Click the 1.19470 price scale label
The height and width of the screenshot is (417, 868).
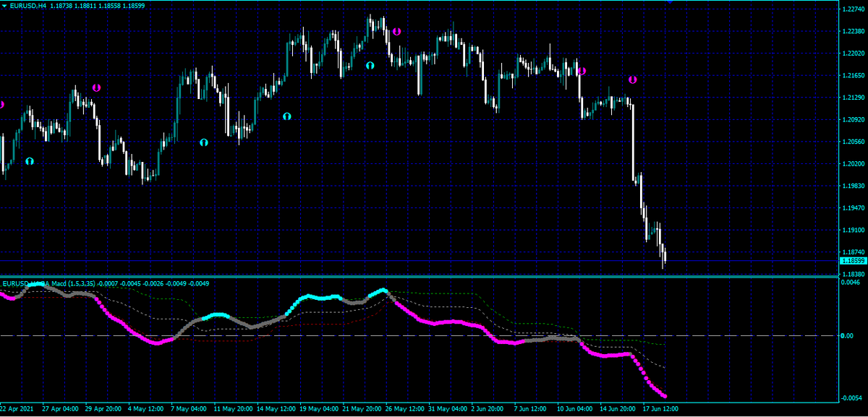pyautogui.click(x=854, y=208)
